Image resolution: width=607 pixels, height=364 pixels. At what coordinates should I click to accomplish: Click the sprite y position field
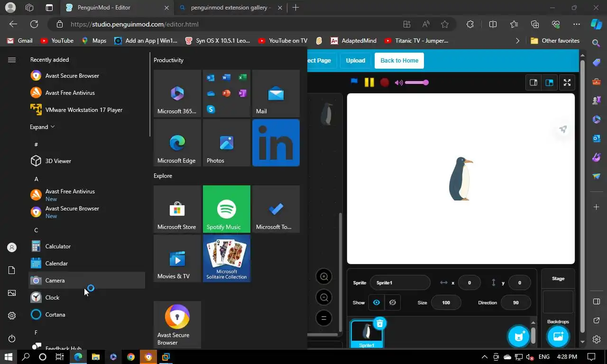point(519,282)
